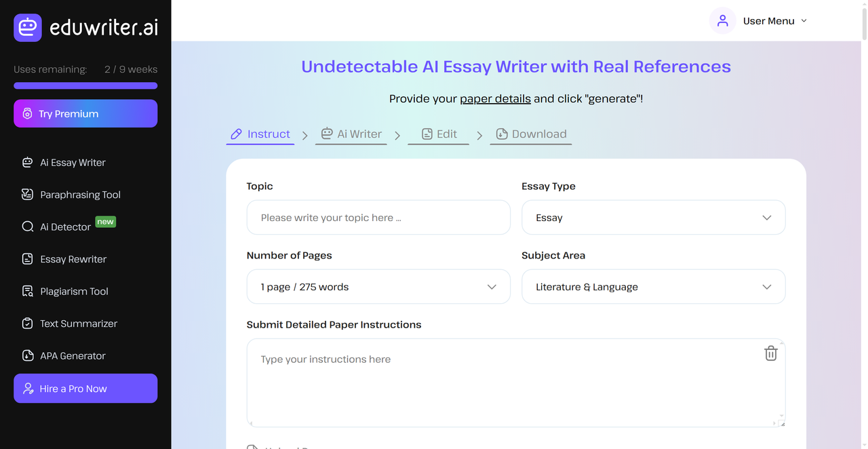Click the download icon on Download step
This screenshot has height=449, width=868.
[502, 134]
